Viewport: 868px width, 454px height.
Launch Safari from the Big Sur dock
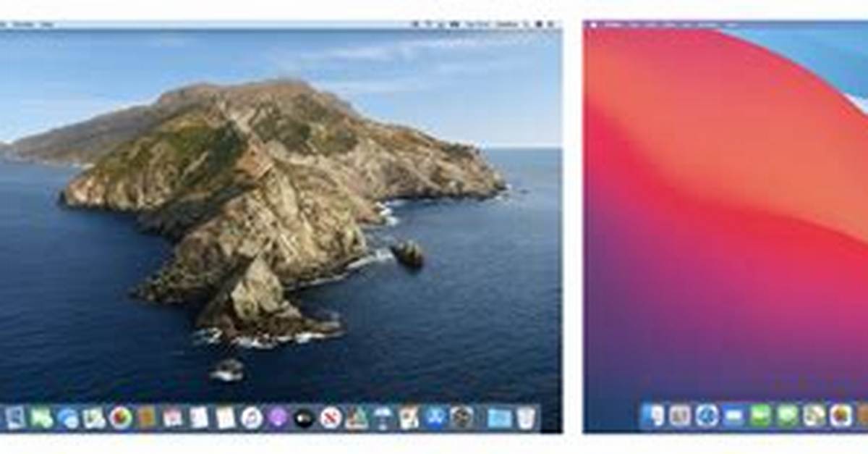coord(707,415)
